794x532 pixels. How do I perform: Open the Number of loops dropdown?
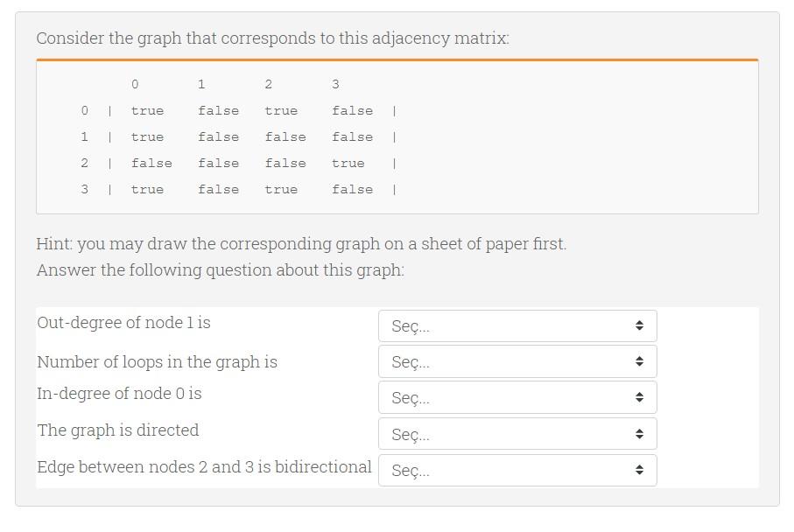[x=516, y=361]
